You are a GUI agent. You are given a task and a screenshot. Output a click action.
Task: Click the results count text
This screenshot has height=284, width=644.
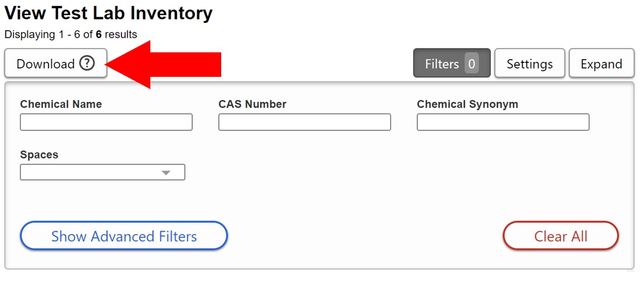71,35
